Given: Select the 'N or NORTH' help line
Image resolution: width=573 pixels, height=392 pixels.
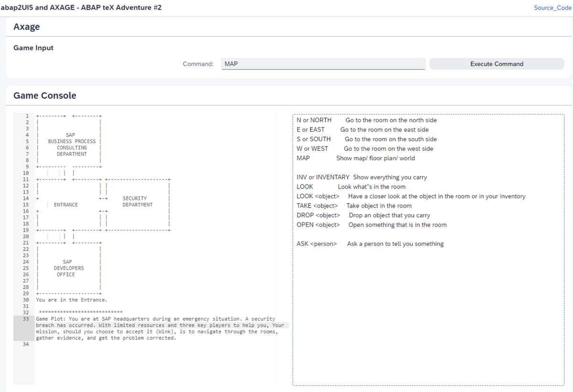Looking at the screenshot, I should click(x=367, y=120).
